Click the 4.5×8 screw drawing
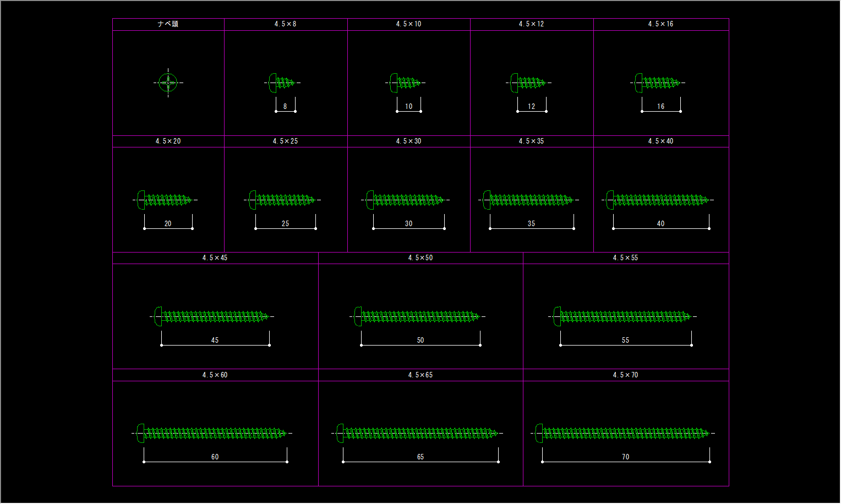 coord(283,83)
